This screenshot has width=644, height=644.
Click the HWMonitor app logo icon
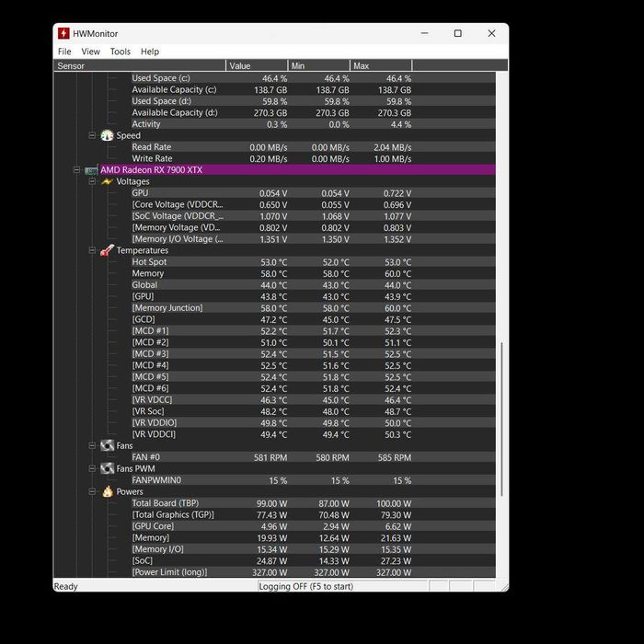63,33
